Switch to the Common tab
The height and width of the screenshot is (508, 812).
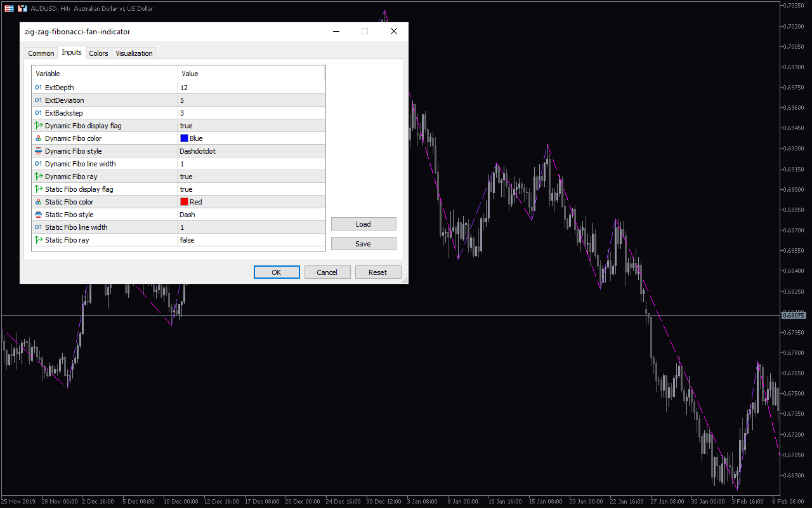pyautogui.click(x=41, y=53)
